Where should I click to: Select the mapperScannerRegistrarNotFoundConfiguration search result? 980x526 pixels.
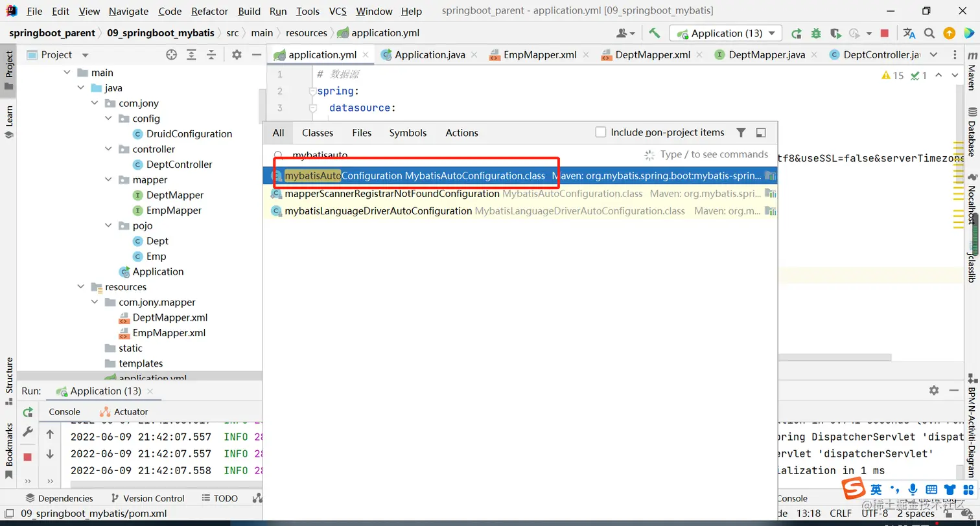pos(520,194)
